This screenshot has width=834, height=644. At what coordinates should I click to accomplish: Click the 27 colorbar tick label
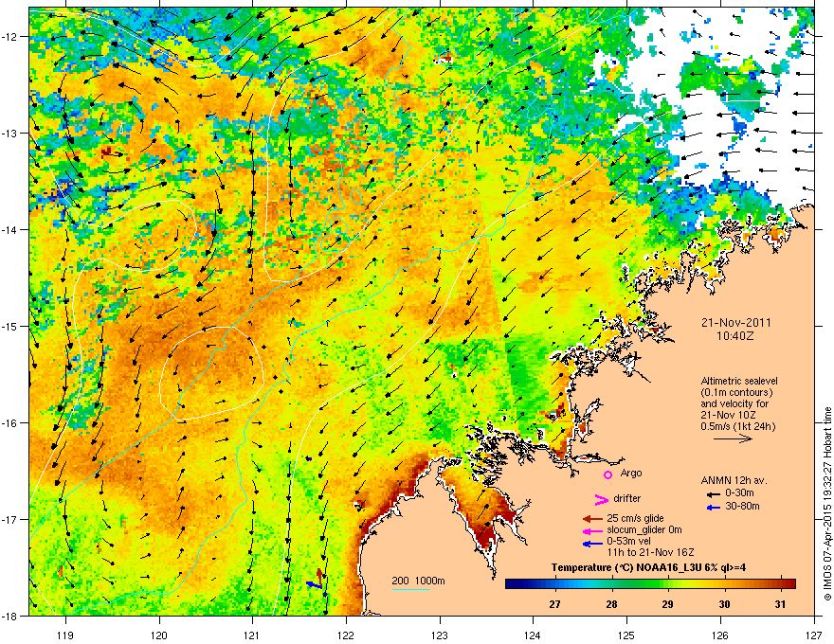coord(554,604)
